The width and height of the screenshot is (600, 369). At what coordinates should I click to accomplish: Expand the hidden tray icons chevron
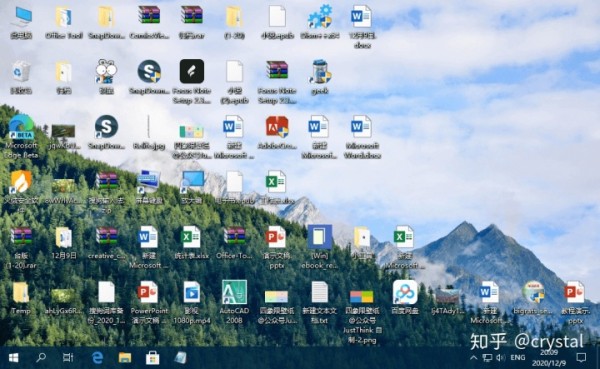474,358
